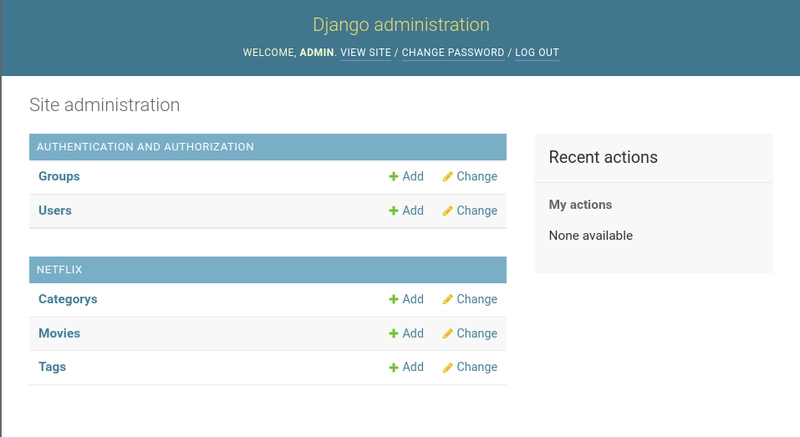Open the Groups model list
Image resolution: width=800 pixels, height=437 pixels.
(59, 176)
